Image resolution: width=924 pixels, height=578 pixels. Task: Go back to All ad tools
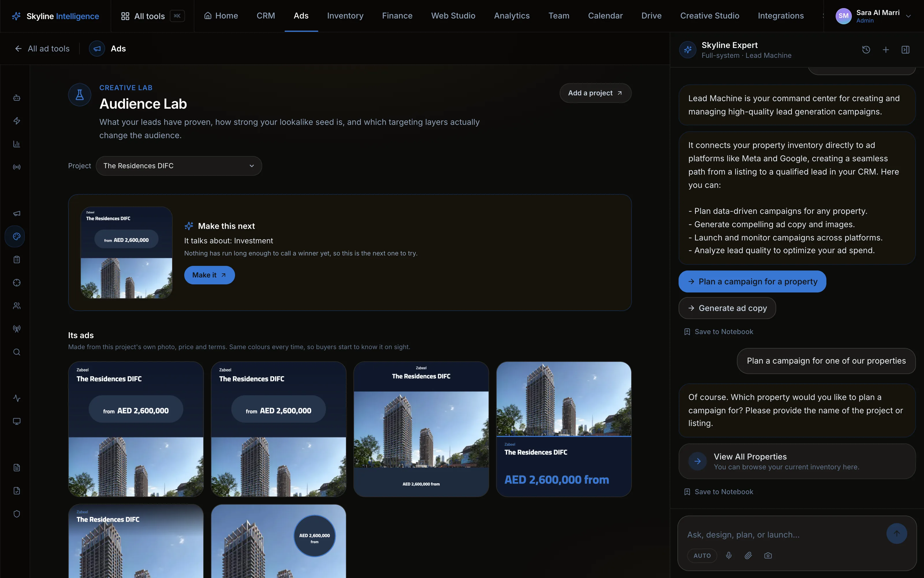(42, 49)
